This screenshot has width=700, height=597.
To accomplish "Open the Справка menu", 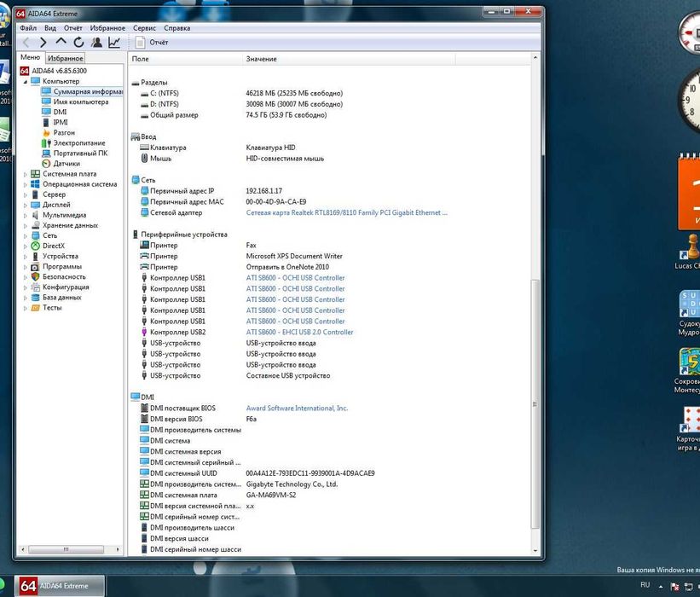I will [x=176, y=27].
